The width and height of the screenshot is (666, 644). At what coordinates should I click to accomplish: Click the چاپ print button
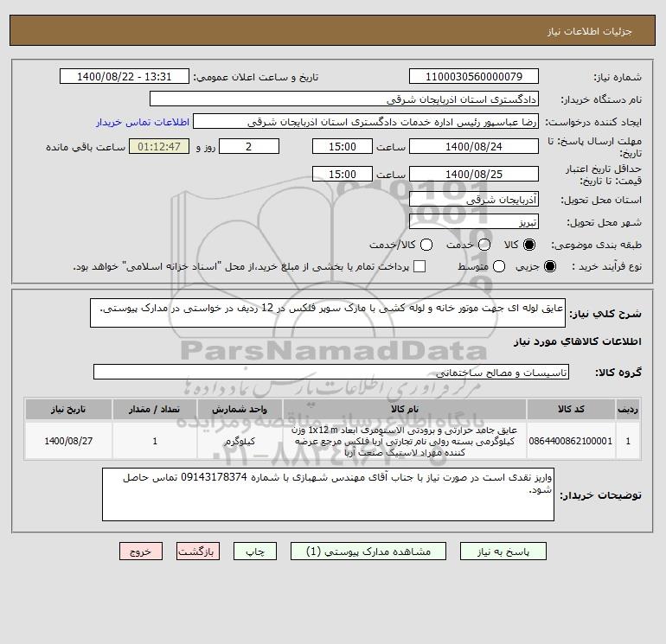click(255, 552)
